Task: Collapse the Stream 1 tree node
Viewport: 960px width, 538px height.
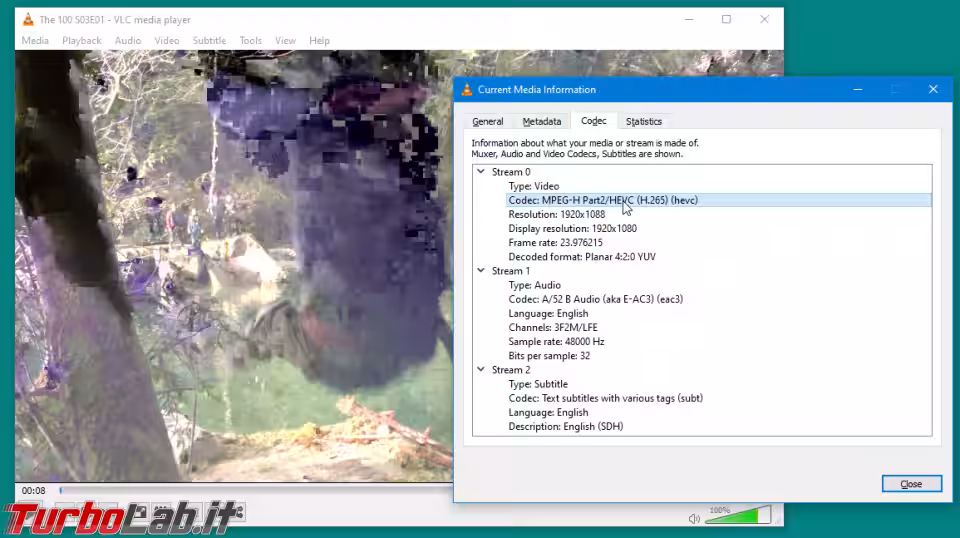Action: pos(481,271)
